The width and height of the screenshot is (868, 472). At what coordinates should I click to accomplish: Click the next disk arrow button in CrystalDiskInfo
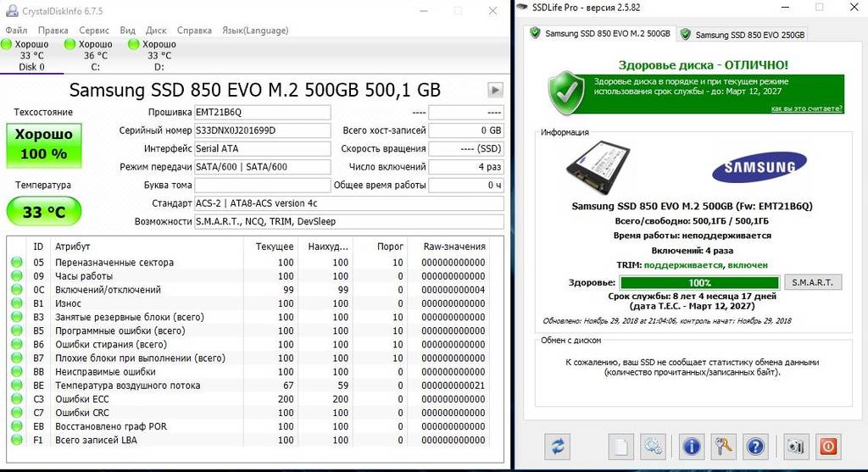pos(495,90)
